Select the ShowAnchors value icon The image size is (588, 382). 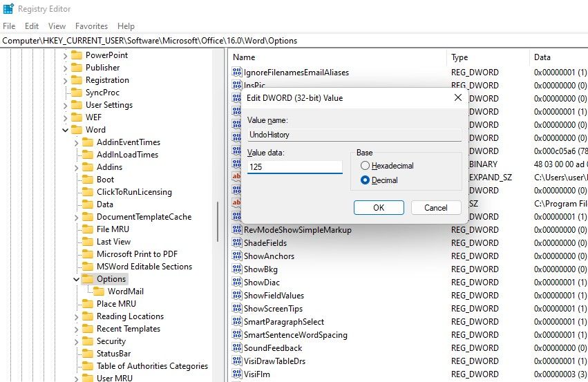[x=236, y=256]
